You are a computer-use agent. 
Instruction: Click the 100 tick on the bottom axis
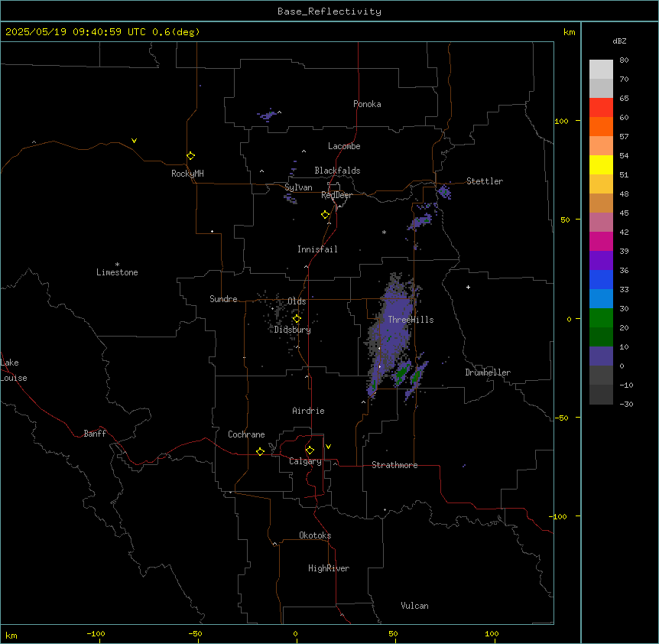click(x=492, y=634)
